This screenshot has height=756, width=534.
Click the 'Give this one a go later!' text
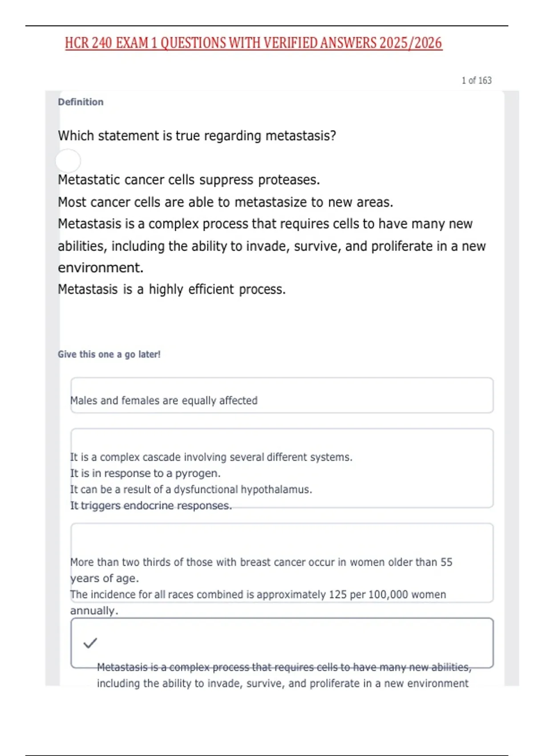(x=109, y=354)
